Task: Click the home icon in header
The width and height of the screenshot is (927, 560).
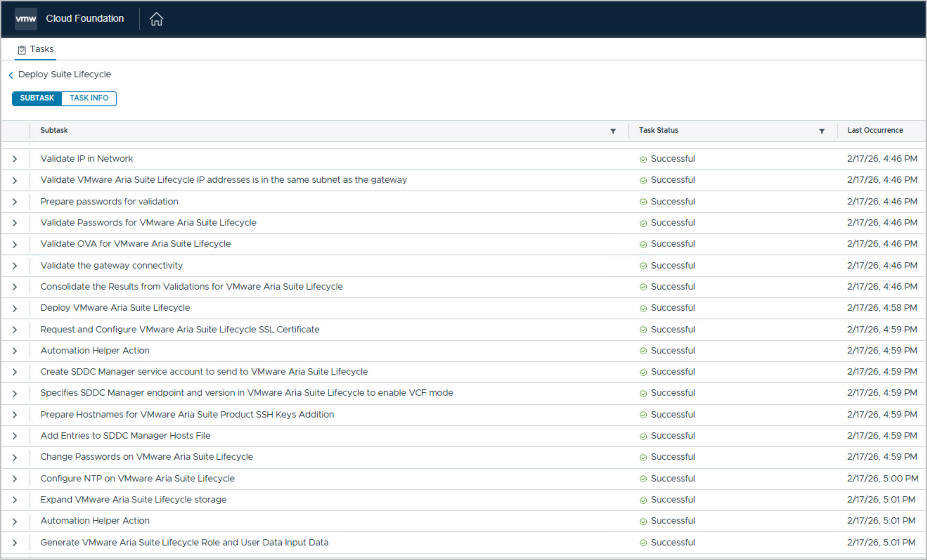Action: (156, 19)
